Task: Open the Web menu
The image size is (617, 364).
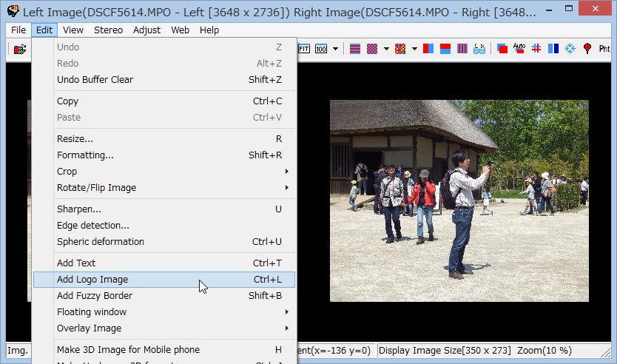Action: click(x=181, y=30)
